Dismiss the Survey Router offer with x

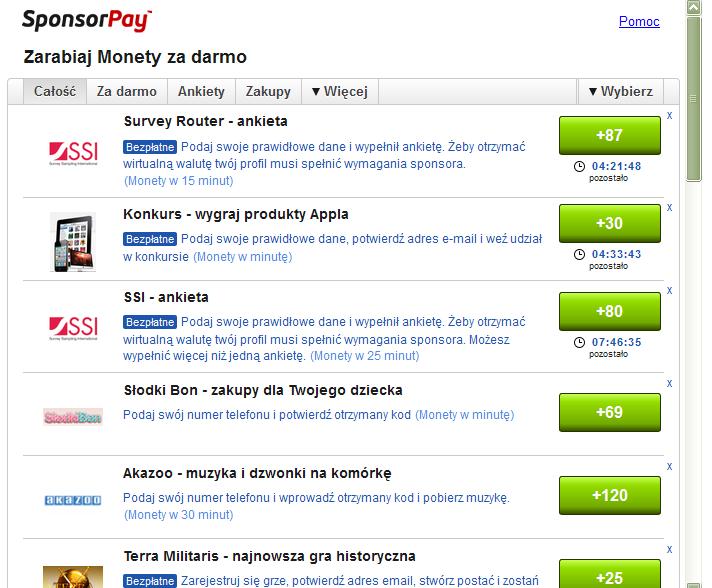tap(669, 115)
